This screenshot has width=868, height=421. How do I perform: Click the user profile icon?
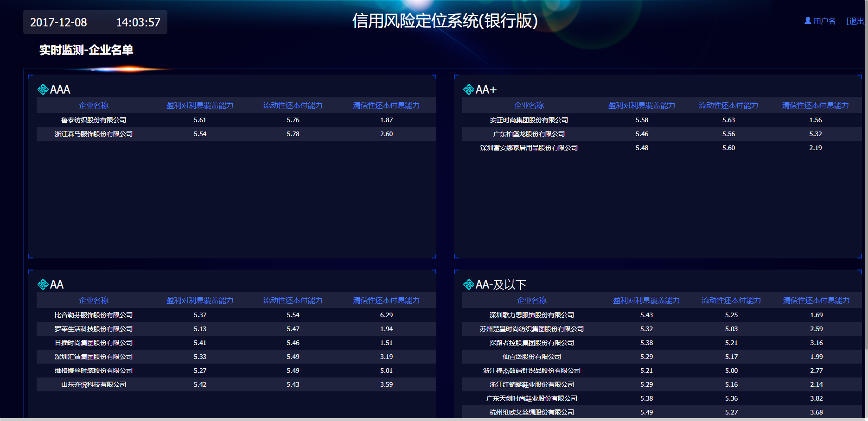(808, 21)
